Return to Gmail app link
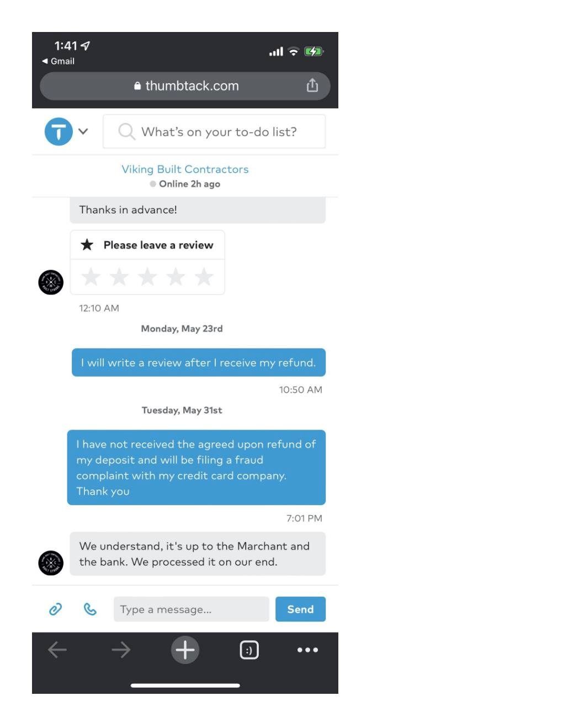 pos(58,61)
